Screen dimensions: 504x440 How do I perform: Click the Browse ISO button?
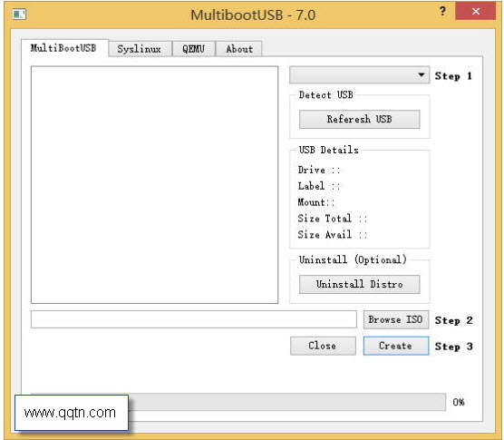396,319
